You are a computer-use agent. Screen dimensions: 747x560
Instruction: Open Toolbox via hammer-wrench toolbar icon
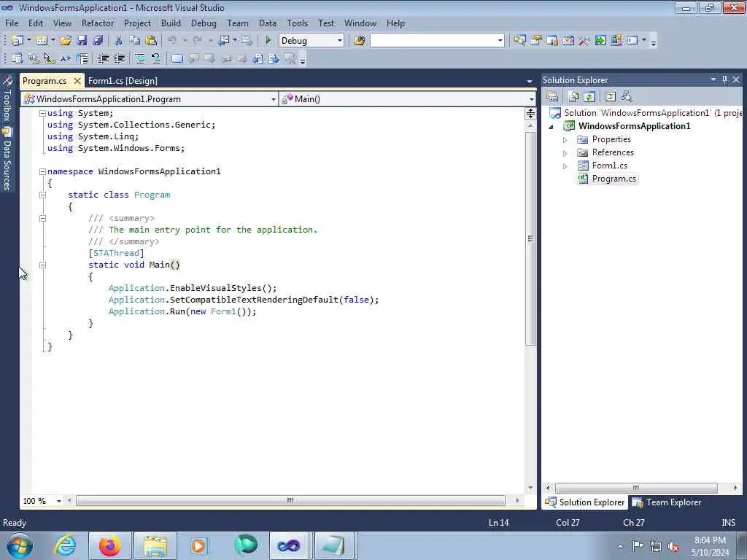584,41
